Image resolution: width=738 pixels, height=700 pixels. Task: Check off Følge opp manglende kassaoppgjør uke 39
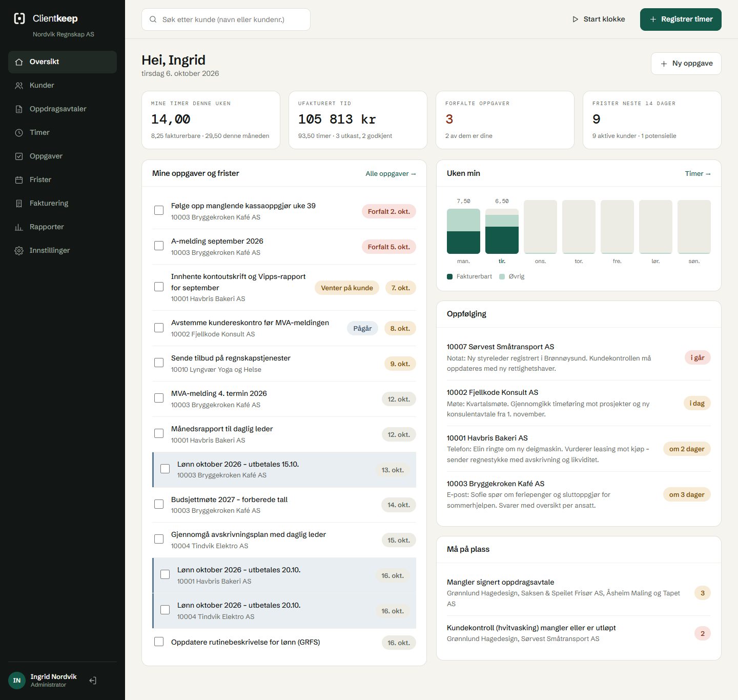(x=159, y=210)
